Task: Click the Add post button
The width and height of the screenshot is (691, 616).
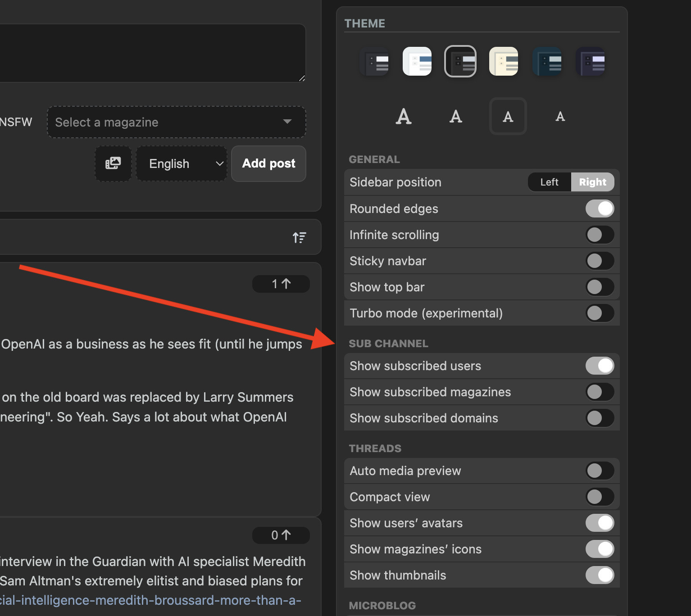Action: (268, 163)
